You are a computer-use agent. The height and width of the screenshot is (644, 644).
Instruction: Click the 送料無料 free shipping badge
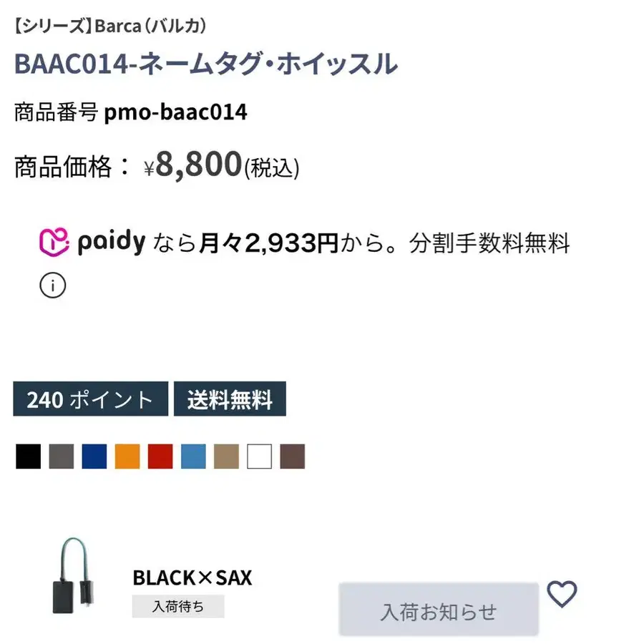(230, 399)
